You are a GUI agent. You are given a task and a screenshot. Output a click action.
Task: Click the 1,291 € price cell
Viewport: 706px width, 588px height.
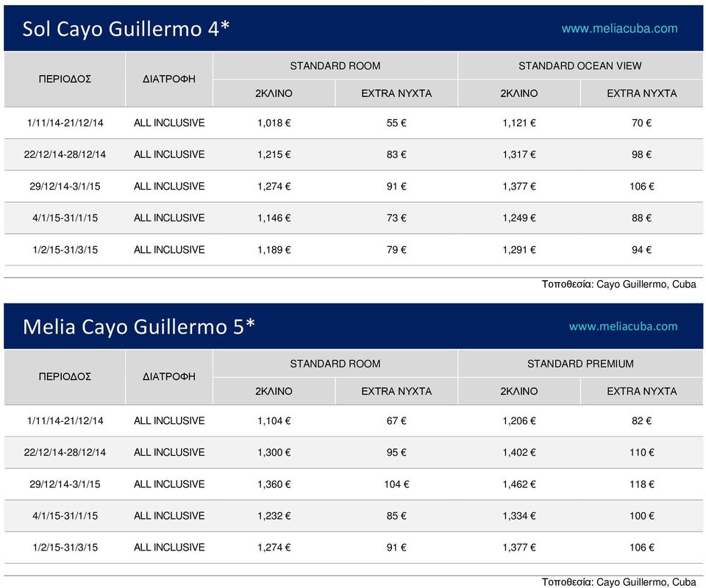point(518,250)
